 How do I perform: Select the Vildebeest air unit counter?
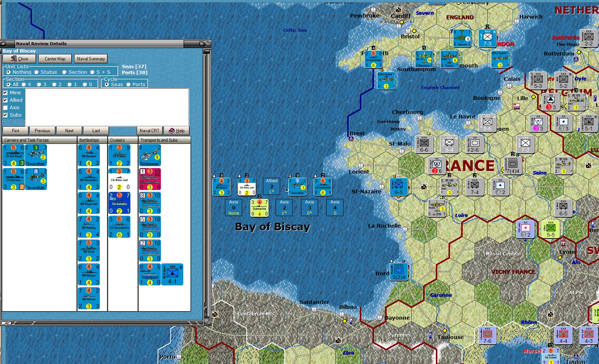point(150,155)
